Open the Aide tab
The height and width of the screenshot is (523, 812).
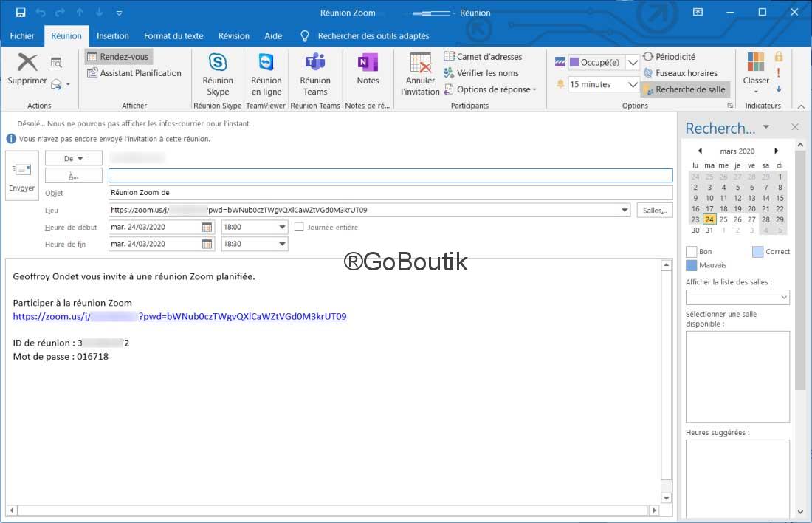click(273, 35)
